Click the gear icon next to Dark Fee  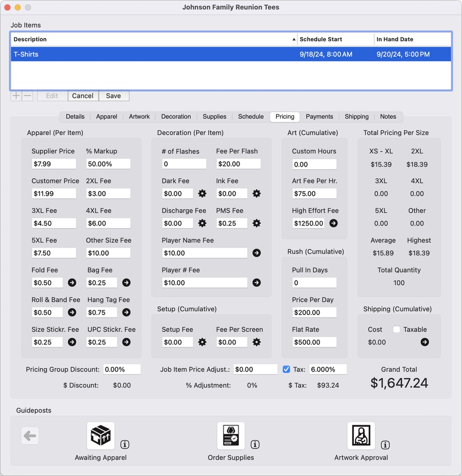(x=203, y=194)
